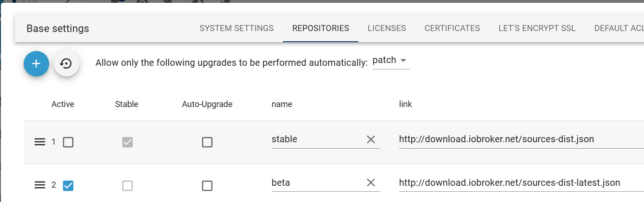644x202 pixels.
Task: Open the patch upgrade policy dropdown
Action: pos(391,61)
